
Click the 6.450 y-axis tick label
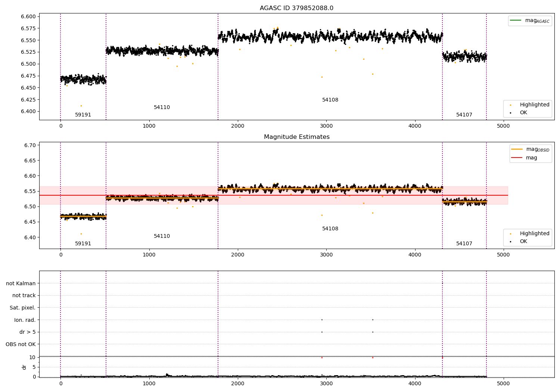tap(29, 88)
